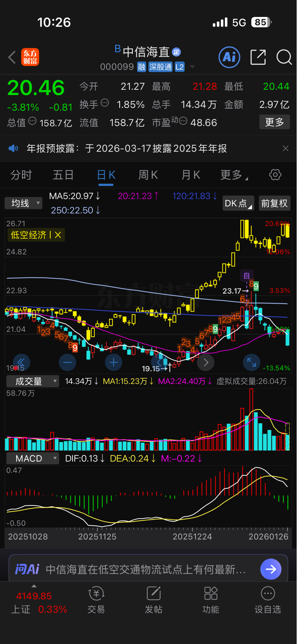This screenshot has width=297, height=644.
Task: Tap the 换手 info circle icon
Action: click(x=105, y=103)
